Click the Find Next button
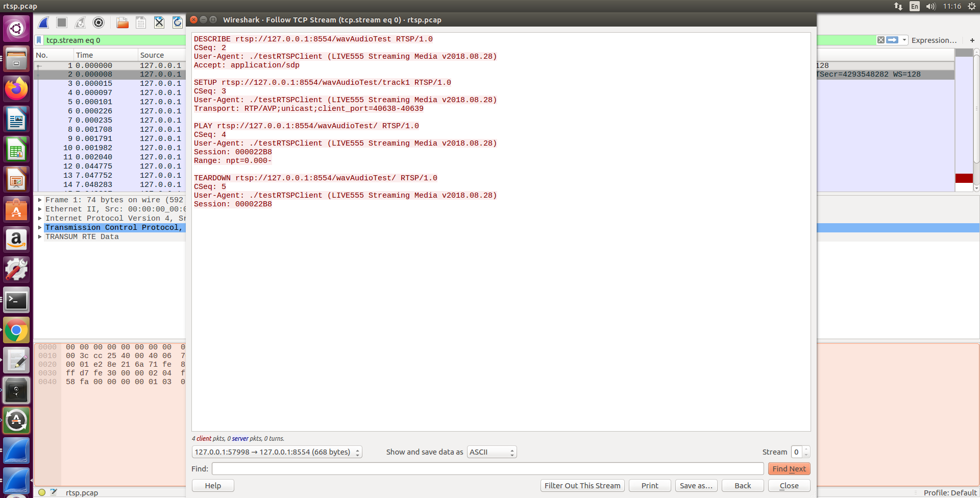This screenshot has height=498, width=980. point(789,469)
